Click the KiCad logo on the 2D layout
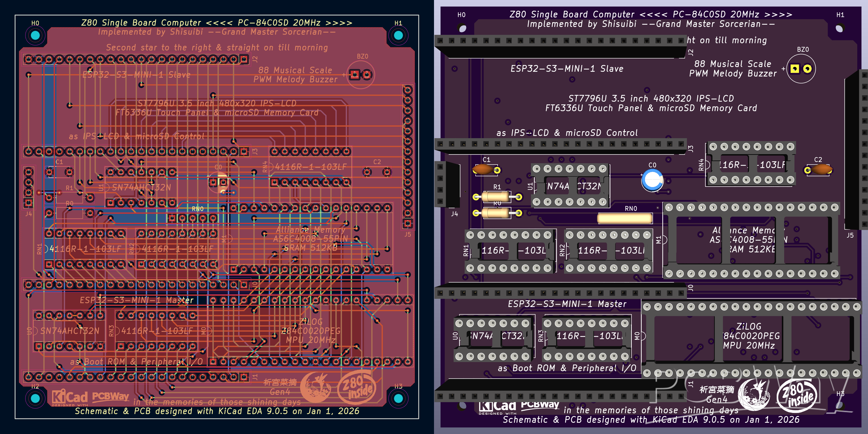The width and height of the screenshot is (868, 434). click(x=70, y=397)
